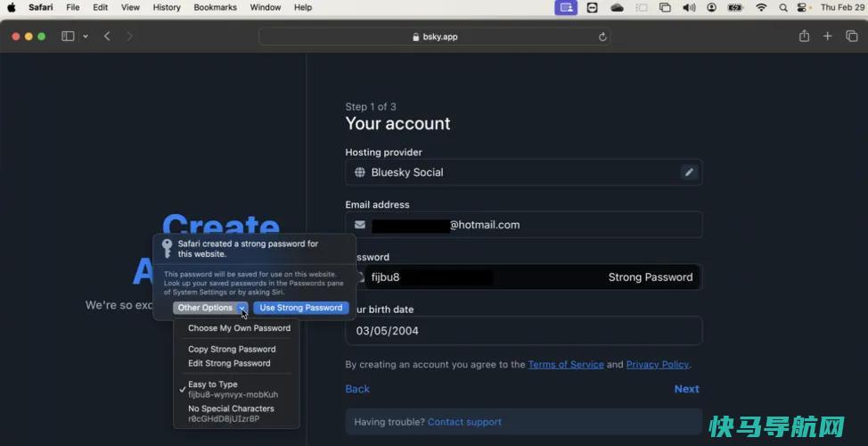Open the Edit menu

[100, 7]
